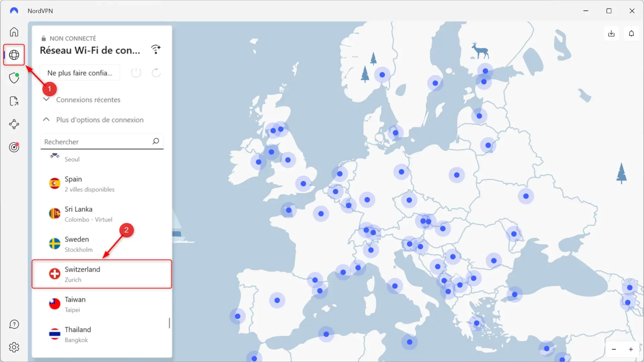
Task: Click the 'Ne plus faire confia...' button
Action: [x=80, y=73]
